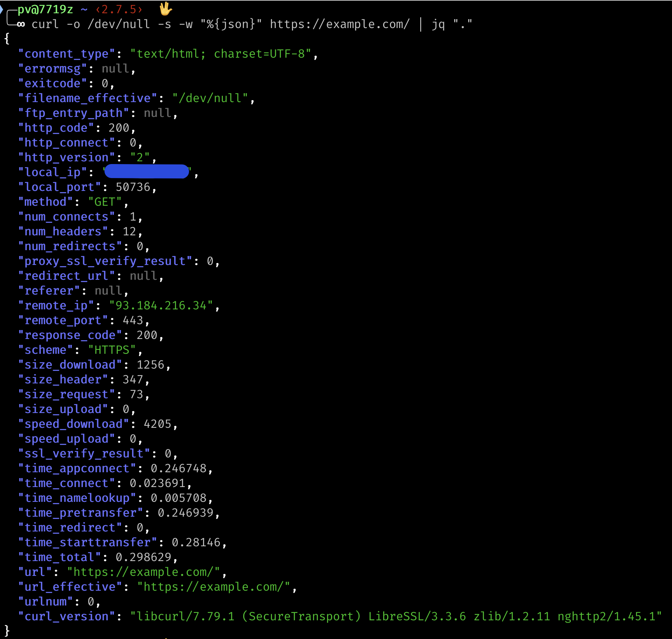This screenshot has width=672, height=639.
Task: Click the remote_ip address 93.184.216.34
Action: (161, 305)
